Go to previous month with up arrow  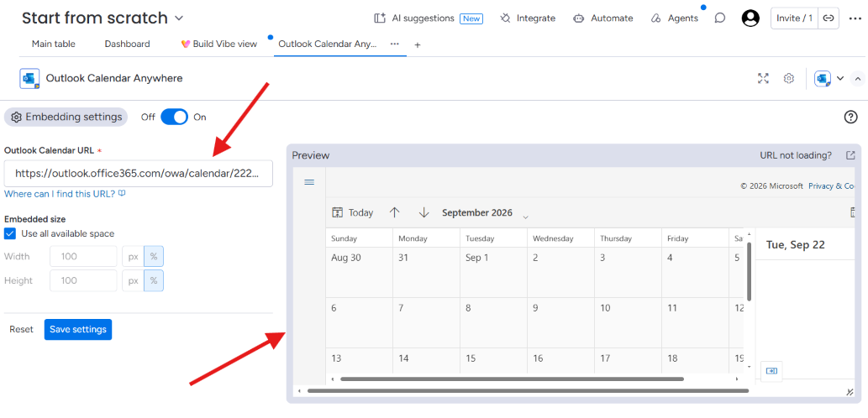[x=394, y=212]
